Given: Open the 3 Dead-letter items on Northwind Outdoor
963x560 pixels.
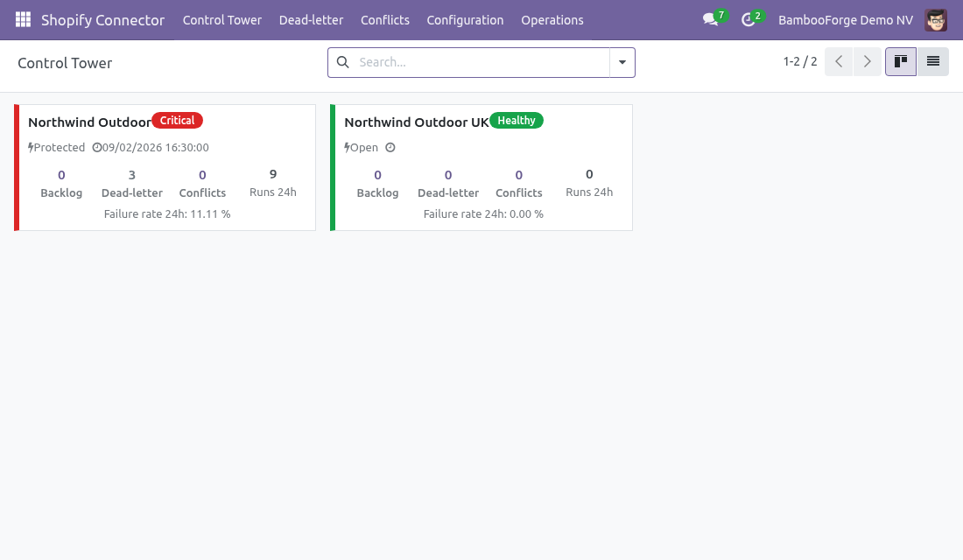Looking at the screenshot, I should tap(132, 184).
